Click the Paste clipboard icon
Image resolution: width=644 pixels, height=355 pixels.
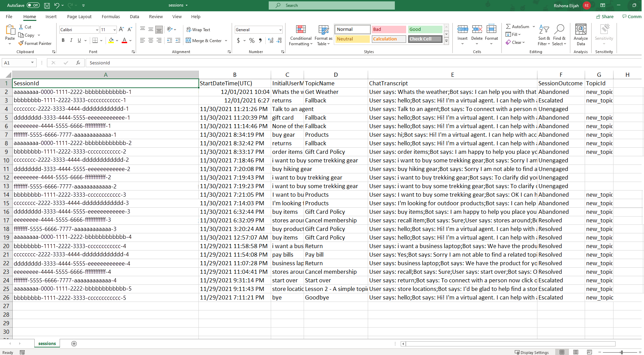pos(10,30)
